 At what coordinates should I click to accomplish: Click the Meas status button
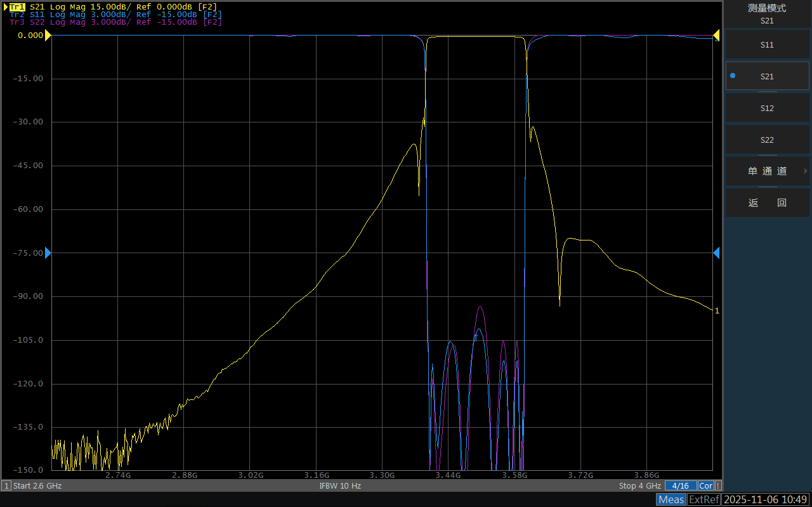[671, 499]
